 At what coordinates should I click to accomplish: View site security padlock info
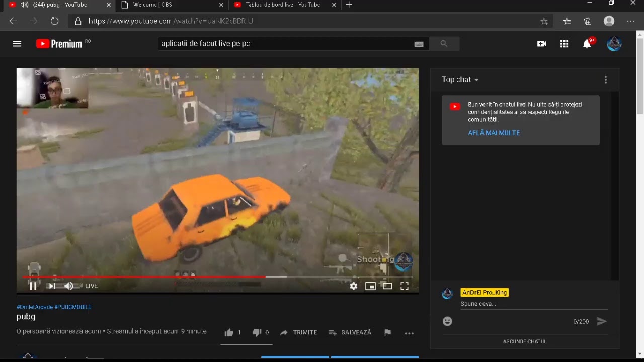coord(78,21)
